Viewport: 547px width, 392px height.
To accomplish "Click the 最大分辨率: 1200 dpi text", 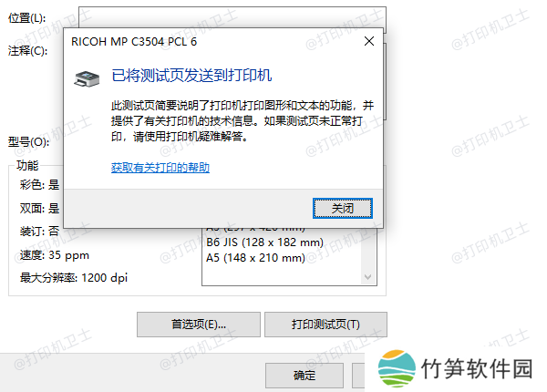I will (74, 278).
